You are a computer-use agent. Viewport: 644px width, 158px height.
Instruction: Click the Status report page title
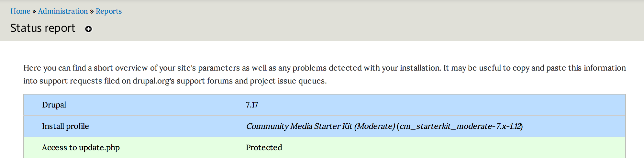click(43, 28)
